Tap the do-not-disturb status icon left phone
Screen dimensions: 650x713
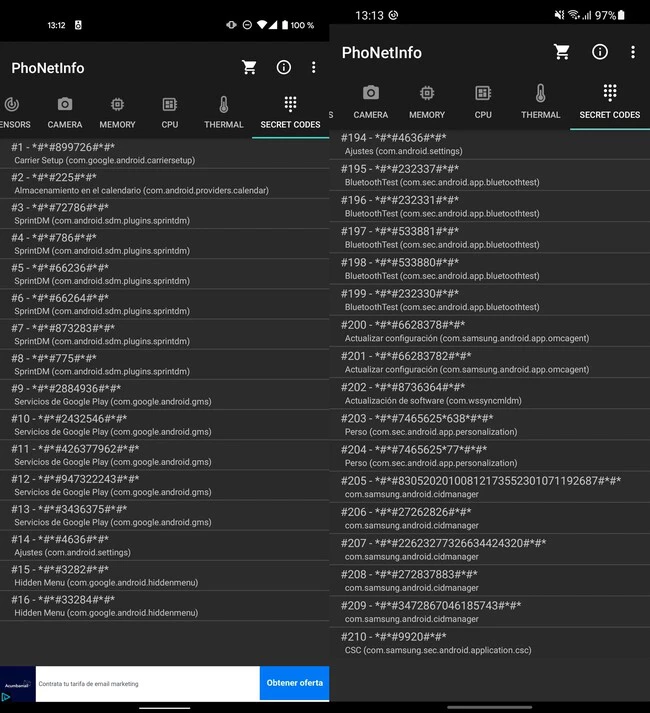click(247, 25)
